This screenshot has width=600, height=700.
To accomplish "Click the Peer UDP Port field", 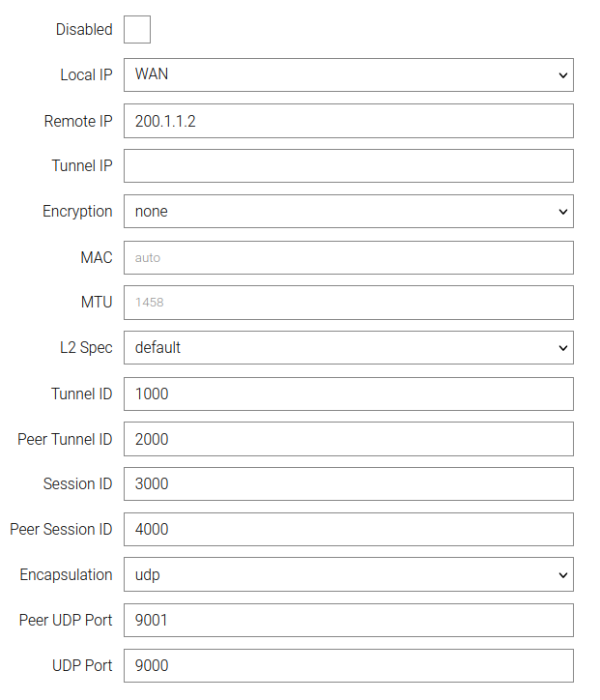I will 348,620.
